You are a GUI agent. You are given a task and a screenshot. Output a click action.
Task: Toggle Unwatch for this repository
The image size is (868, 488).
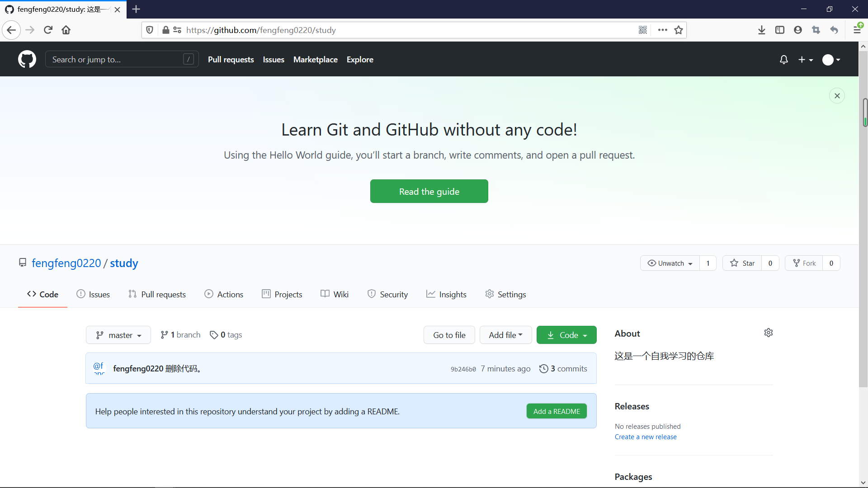(x=670, y=263)
